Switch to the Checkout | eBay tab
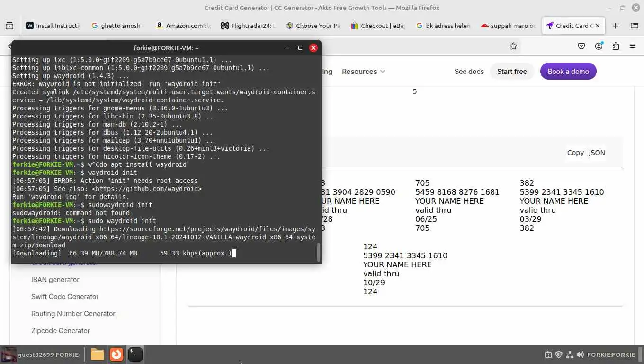The image size is (644, 364). coord(377,26)
